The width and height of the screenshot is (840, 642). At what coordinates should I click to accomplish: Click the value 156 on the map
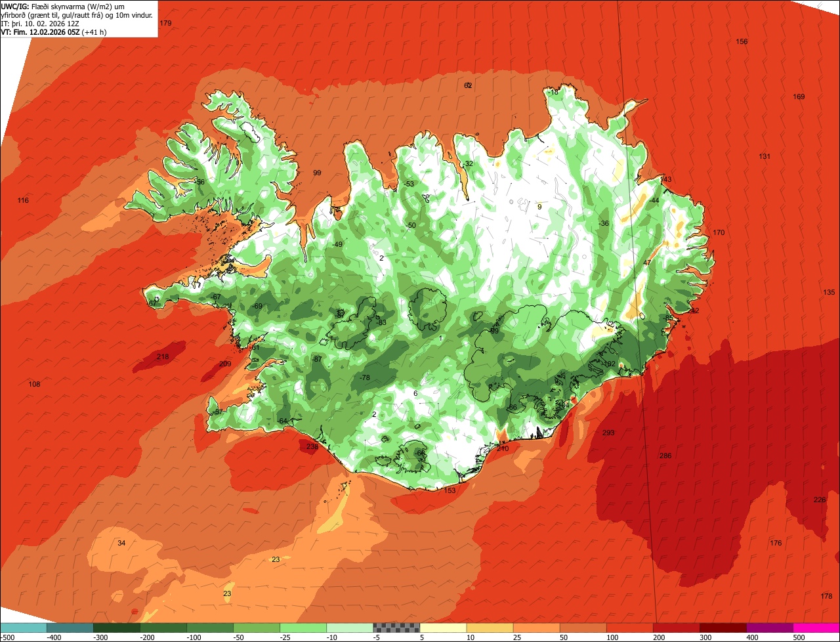(x=742, y=41)
